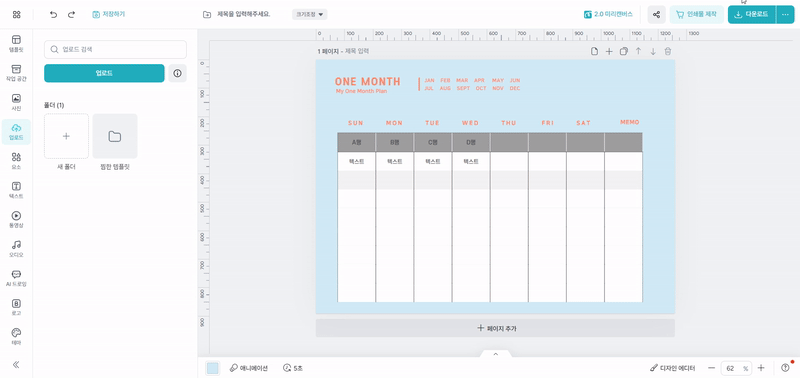
Task: Open the 오디오 sidebar panel
Action: pos(16,249)
